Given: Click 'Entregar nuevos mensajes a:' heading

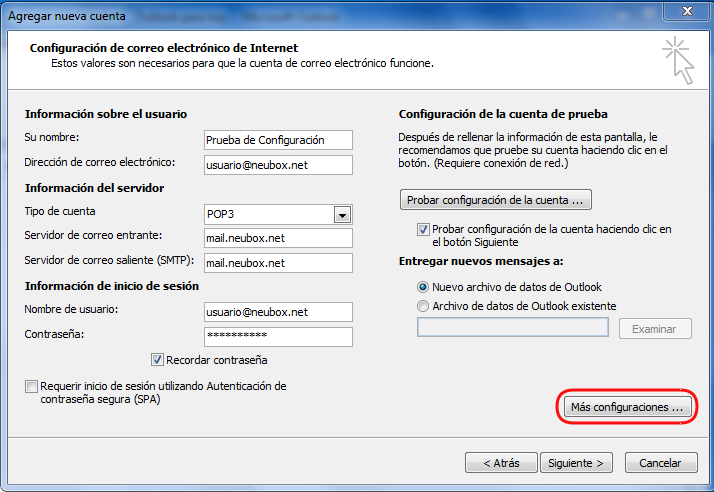Looking at the screenshot, I should coord(481,261).
